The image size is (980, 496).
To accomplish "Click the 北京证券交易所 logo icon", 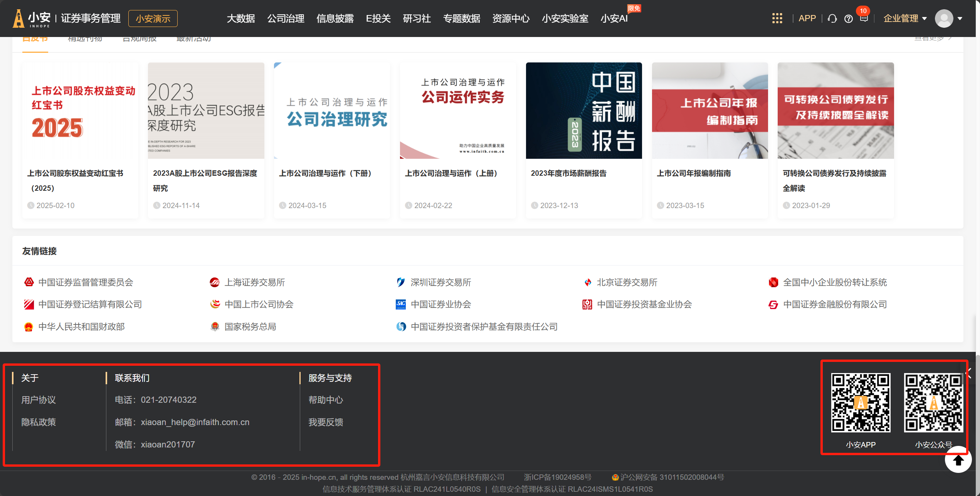I will (x=587, y=282).
